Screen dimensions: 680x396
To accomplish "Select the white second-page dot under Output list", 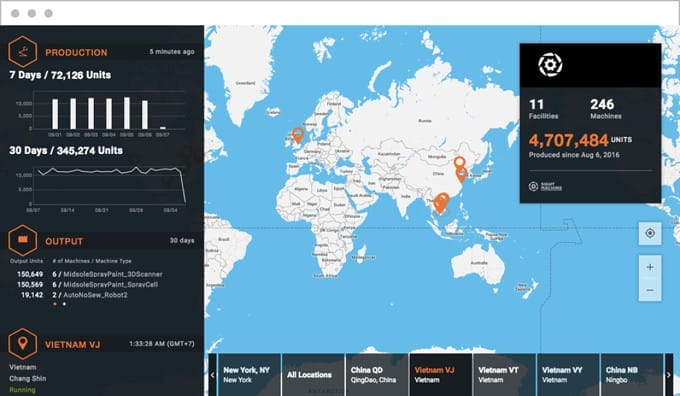I will (x=64, y=304).
